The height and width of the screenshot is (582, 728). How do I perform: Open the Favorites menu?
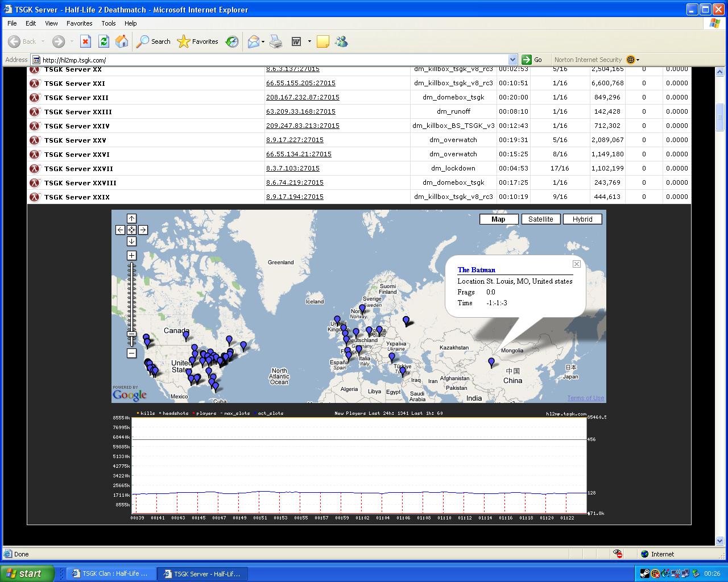79,23
